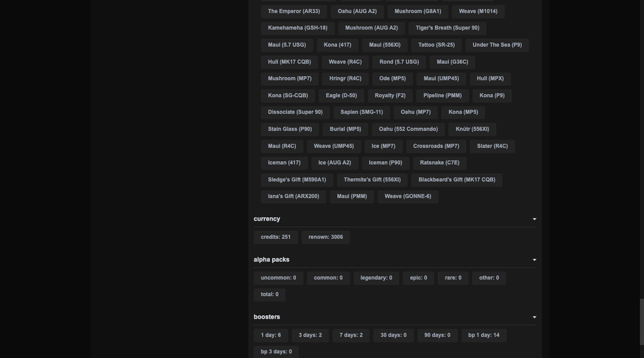The width and height of the screenshot is (644, 358).
Task: Select the legendary: 0 alpha pack chip
Action: (377, 278)
